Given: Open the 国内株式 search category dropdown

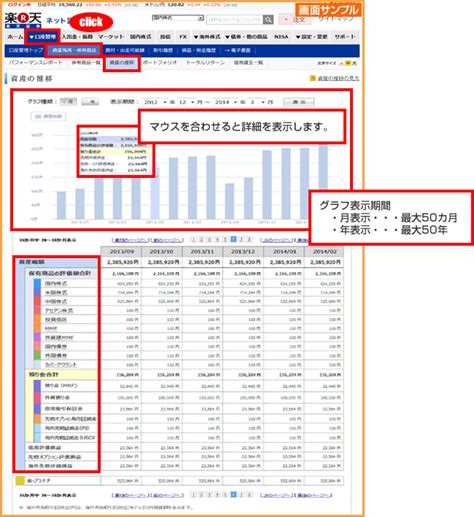Looking at the screenshot, I should click(x=178, y=18).
